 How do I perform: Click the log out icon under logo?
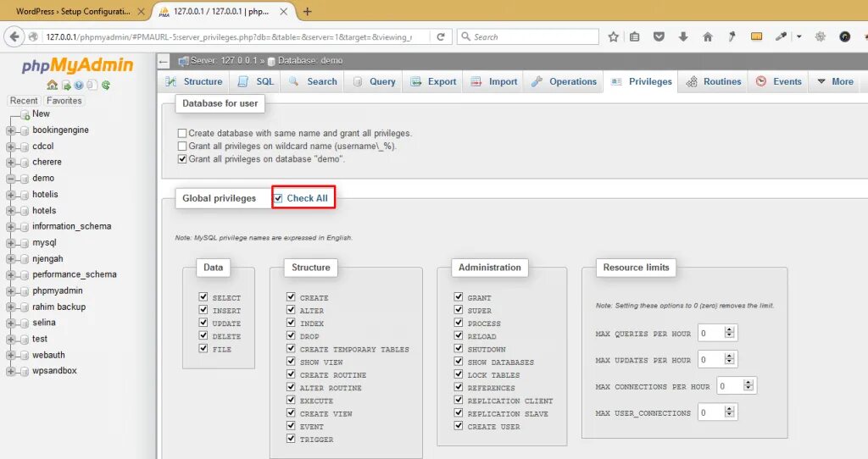point(66,86)
